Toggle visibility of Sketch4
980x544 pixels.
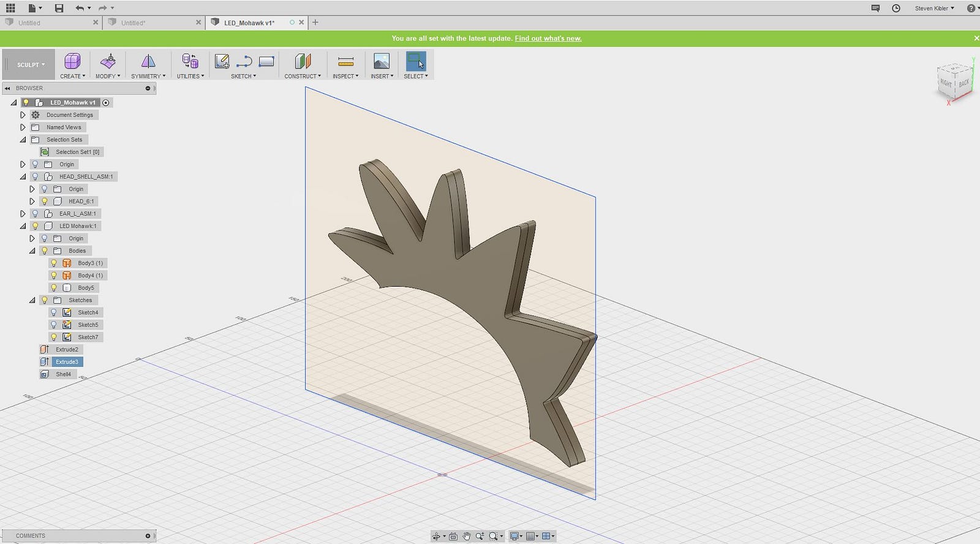[x=54, y=312]
